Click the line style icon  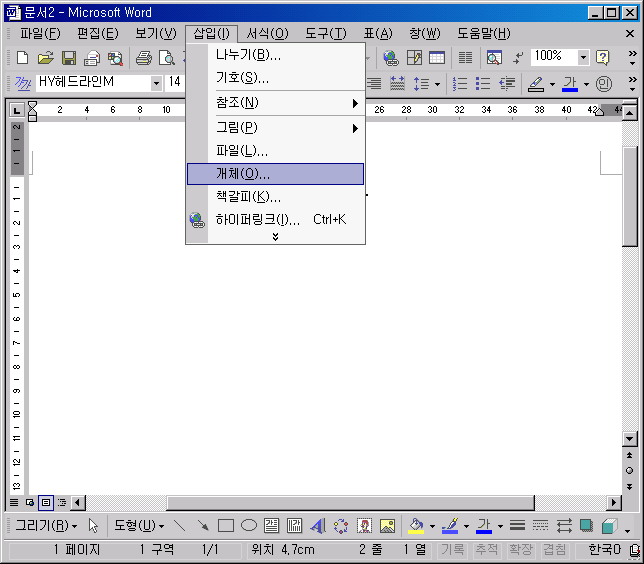tap(517, 525)
